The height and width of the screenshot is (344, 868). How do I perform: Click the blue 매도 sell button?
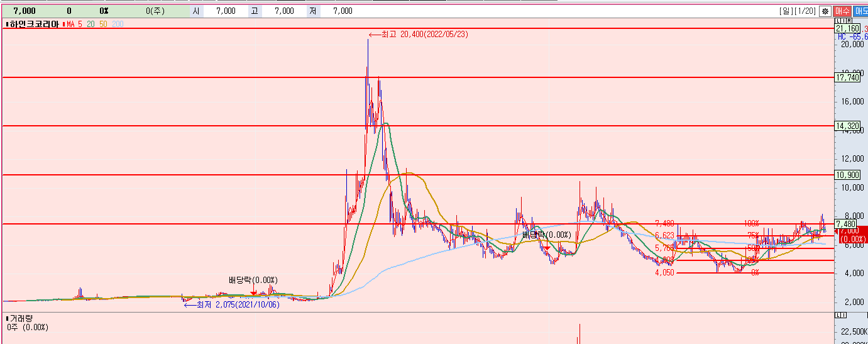[x=860, y=11]
